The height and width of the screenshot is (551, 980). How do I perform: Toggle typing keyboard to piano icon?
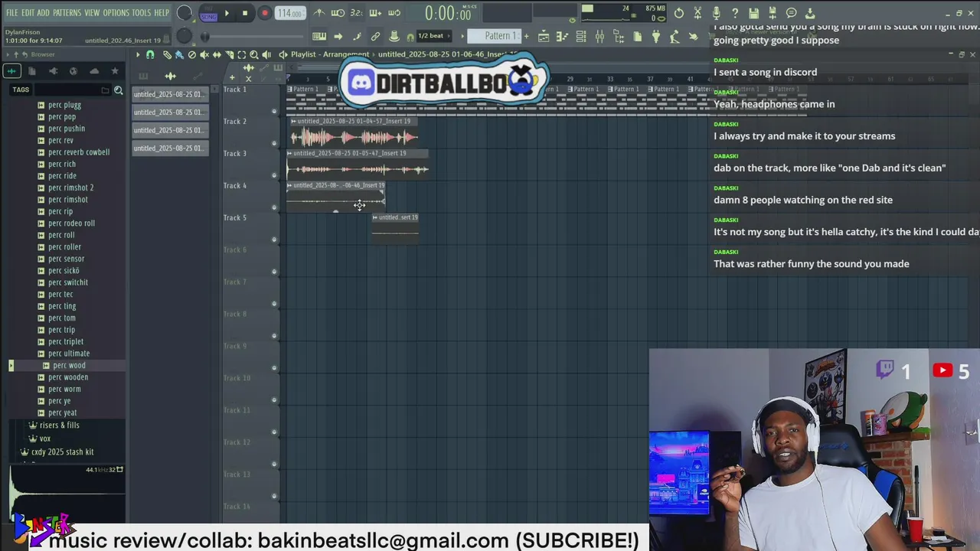tap(319, 36)
